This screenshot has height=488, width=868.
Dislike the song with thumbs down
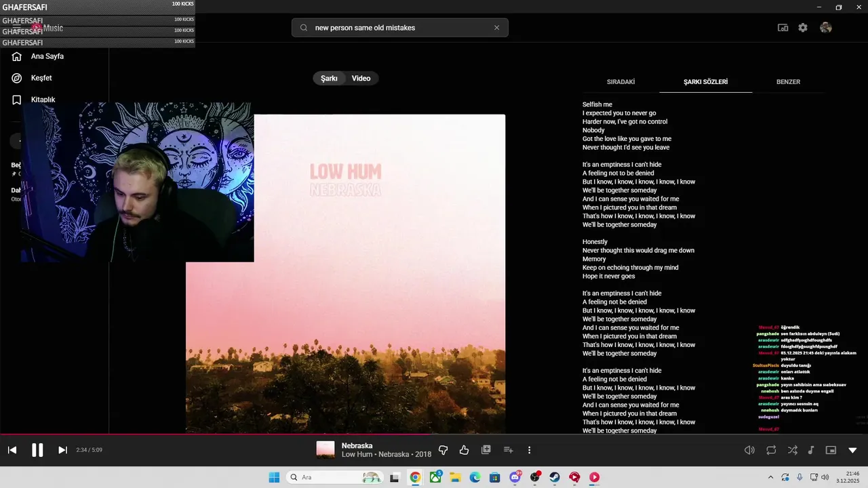(443, 450)
